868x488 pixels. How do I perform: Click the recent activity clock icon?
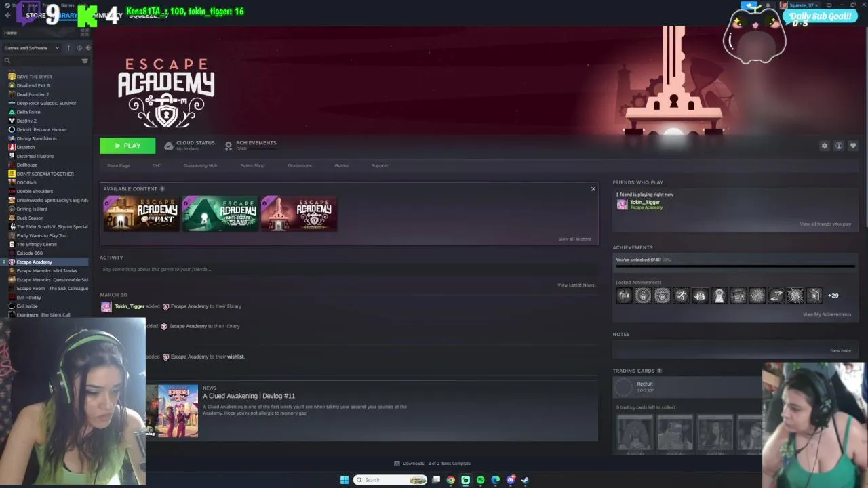79,48
